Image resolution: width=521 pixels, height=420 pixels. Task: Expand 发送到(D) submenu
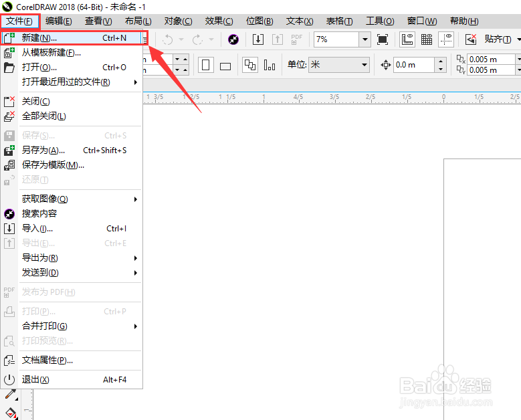pyautogui.click(x=72, y=272)
